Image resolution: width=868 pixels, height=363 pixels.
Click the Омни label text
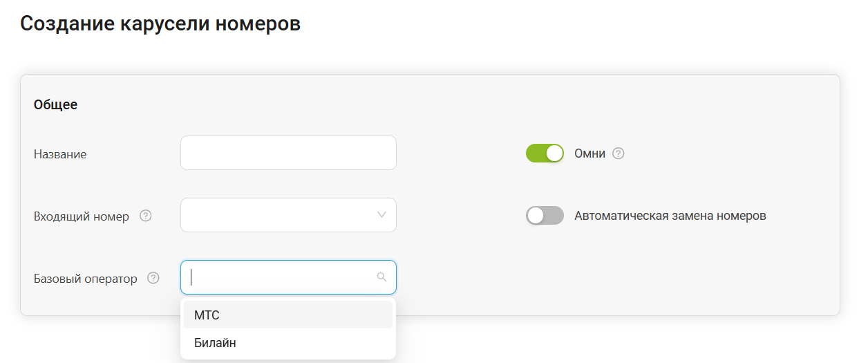[589, 153]
